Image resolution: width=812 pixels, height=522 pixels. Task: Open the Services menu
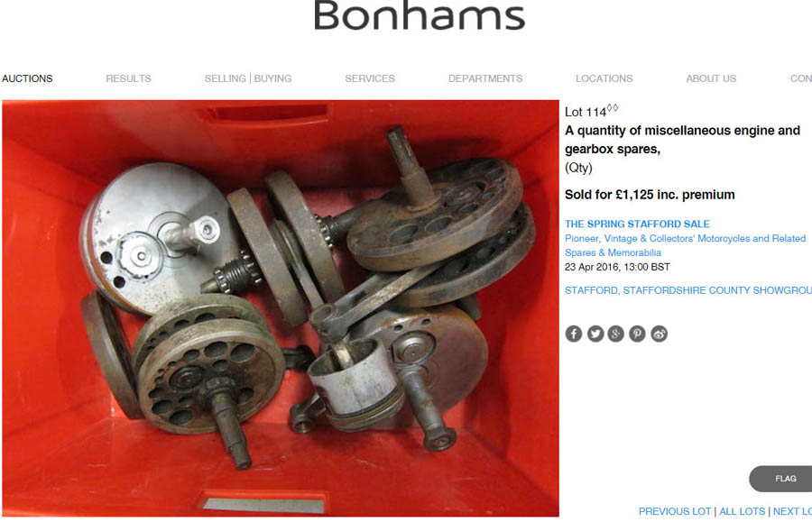point(370,78)
